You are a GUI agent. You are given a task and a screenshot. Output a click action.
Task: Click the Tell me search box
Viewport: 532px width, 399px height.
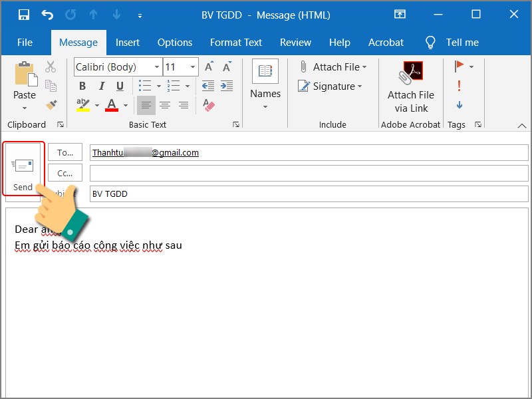[x=452, y=43]
